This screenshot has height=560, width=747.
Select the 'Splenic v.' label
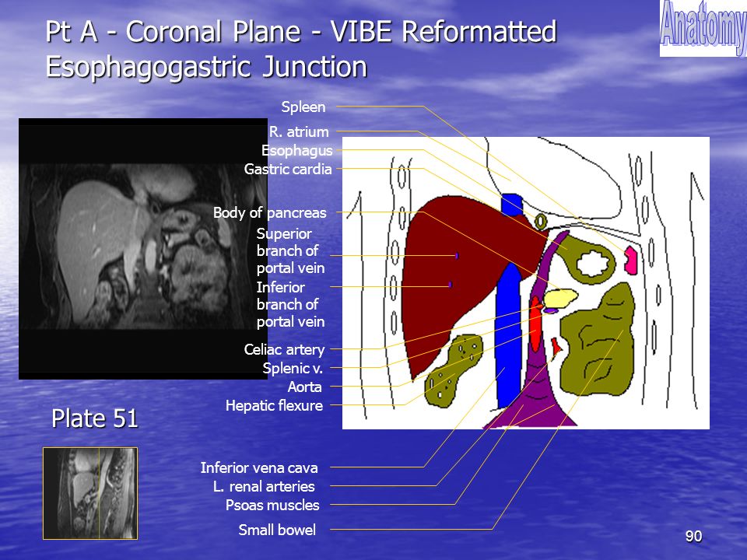(x=293, y=368)
